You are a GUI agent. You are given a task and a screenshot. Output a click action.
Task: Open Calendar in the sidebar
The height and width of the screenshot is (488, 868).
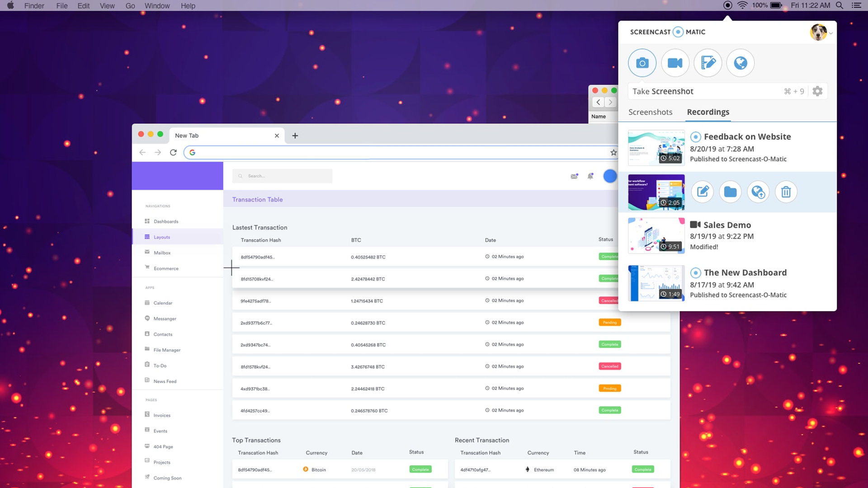(x=162, y=303)
